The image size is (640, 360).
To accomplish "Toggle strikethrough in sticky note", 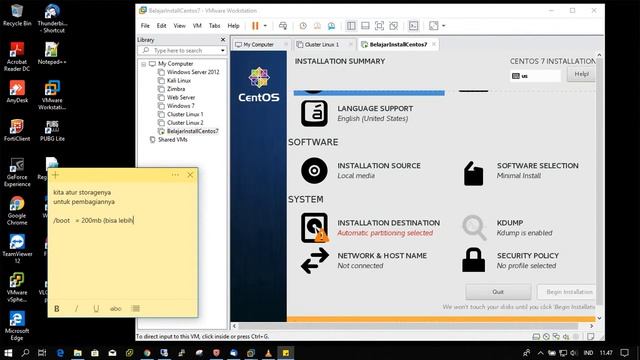I will click(116, 309).
